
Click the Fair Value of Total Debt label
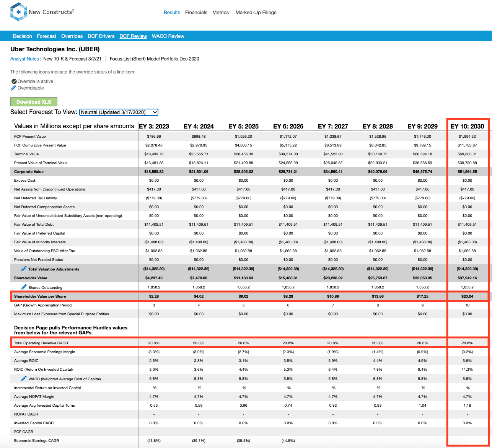coord(34,225)
